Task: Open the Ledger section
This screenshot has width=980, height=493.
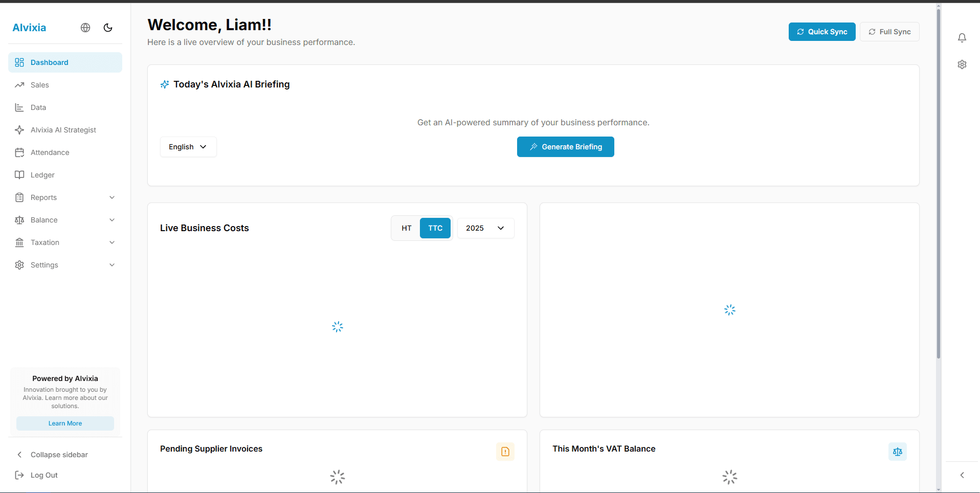Action: tap(41, 174)
